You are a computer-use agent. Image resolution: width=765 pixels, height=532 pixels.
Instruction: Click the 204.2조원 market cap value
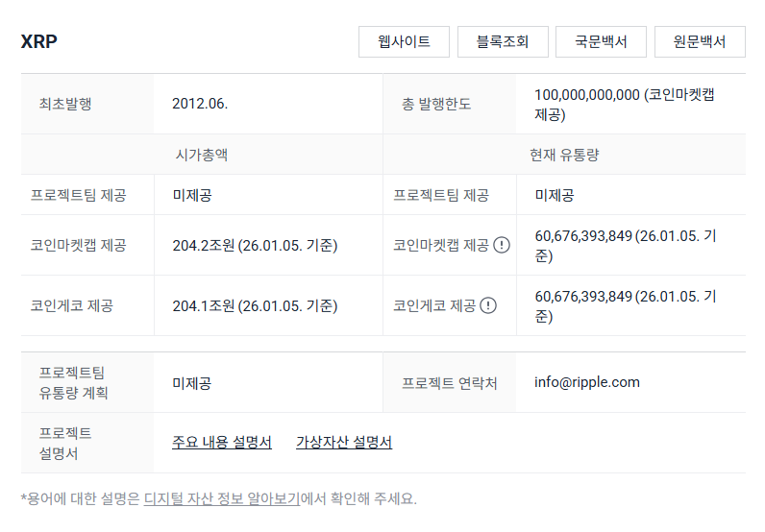[x=255, y=245]
